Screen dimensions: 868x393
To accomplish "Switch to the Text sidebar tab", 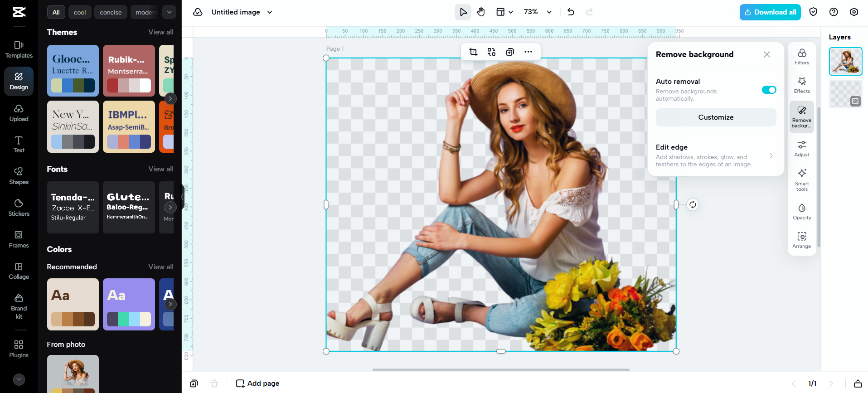I will coord(19,144).
